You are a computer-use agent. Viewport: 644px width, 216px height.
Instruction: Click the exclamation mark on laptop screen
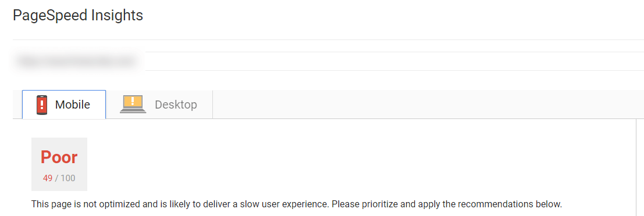coord(133,102)
